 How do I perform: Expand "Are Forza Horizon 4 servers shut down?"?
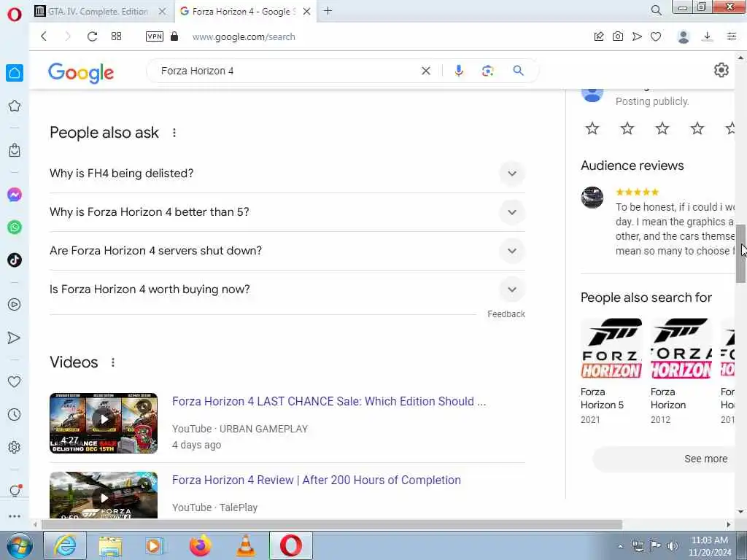287,251
